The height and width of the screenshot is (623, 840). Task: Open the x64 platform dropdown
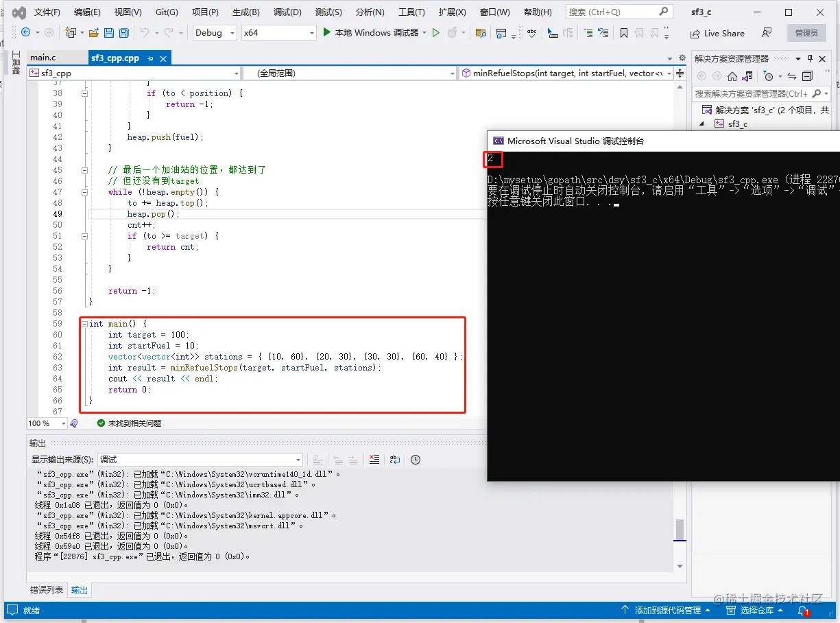click(x=278, y=32)
